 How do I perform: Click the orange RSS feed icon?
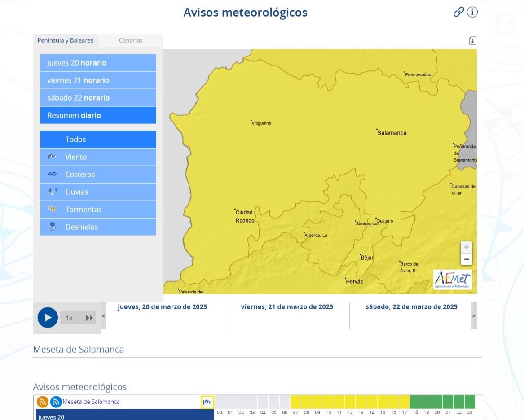pyautogui.click(x=43, y=402)
